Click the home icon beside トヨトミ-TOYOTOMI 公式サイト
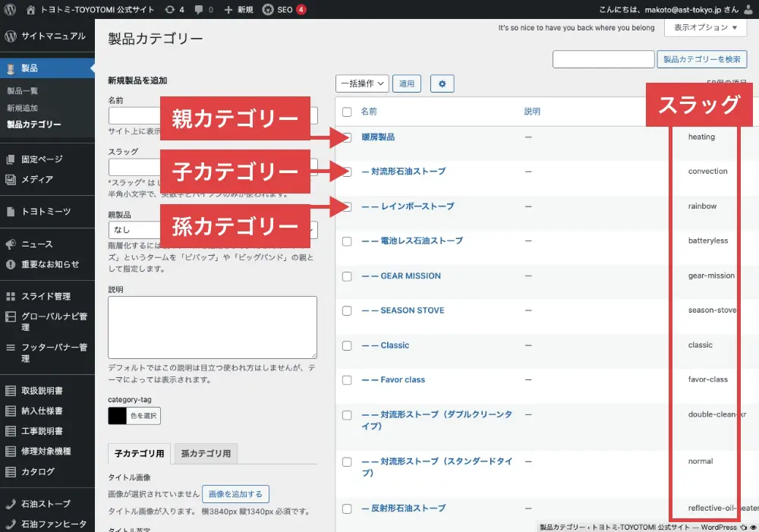The image size is (759, 532). 30,10
